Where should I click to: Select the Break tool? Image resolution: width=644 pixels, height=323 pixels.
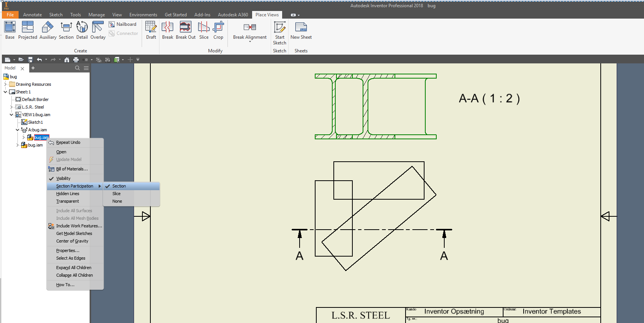pos(167,30)
